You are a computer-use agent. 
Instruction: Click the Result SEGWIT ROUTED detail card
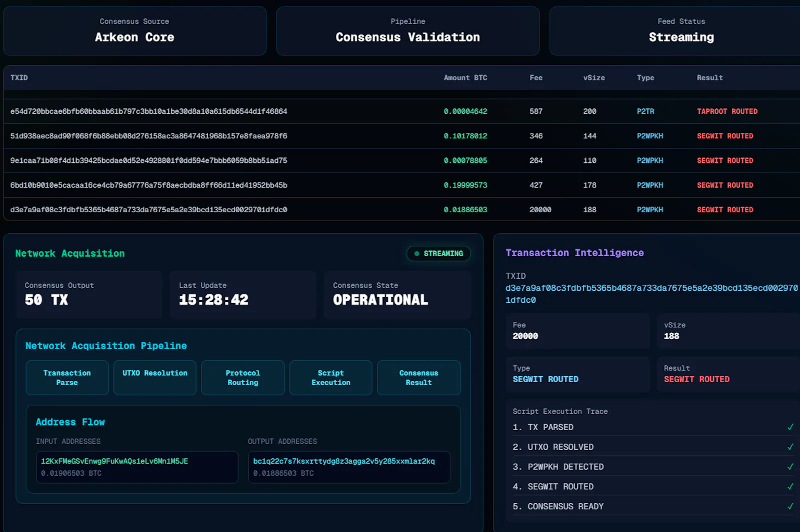[728, 374]
